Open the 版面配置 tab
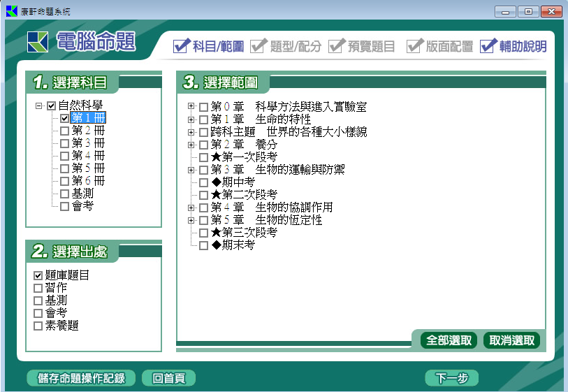Viewport: 568px width, 392px height. pyautogui.click(x=439, y=46)
